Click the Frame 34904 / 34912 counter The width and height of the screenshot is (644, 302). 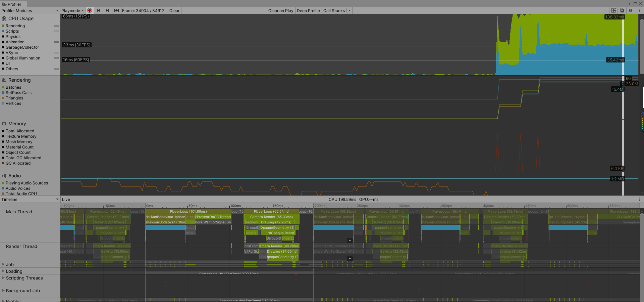(143, 11)
